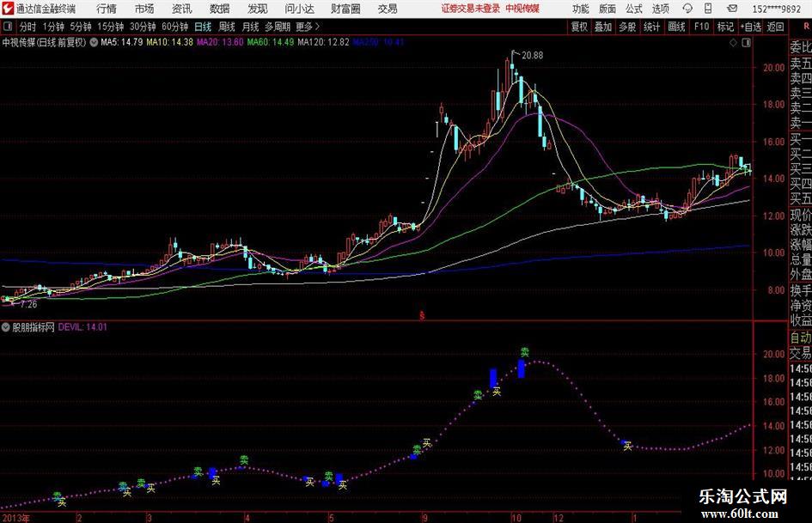This screenshot has width=812, height=523.
Task: Click MA10: 14.38 indicator label
Action: pos(170,42)
